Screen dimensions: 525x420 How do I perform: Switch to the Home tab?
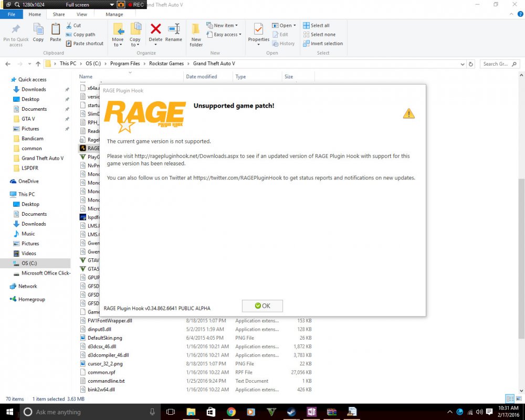click(35, 14)
